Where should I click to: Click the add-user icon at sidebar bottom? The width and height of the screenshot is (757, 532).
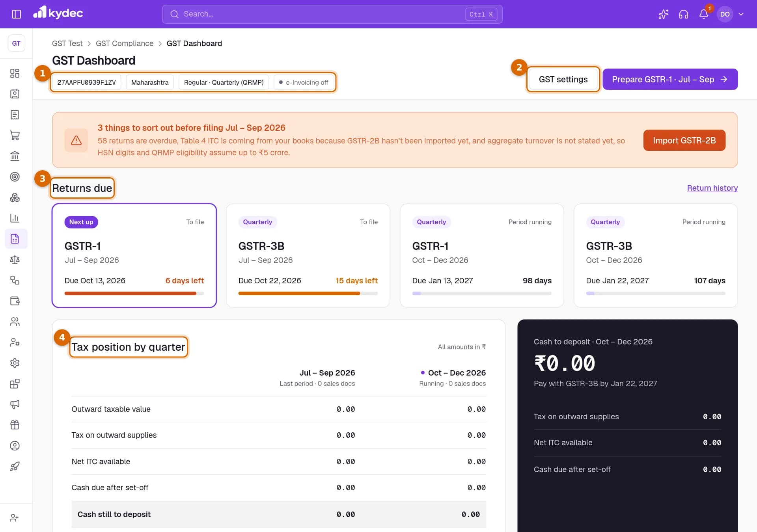pyautogui.click(x=15, y=518)
